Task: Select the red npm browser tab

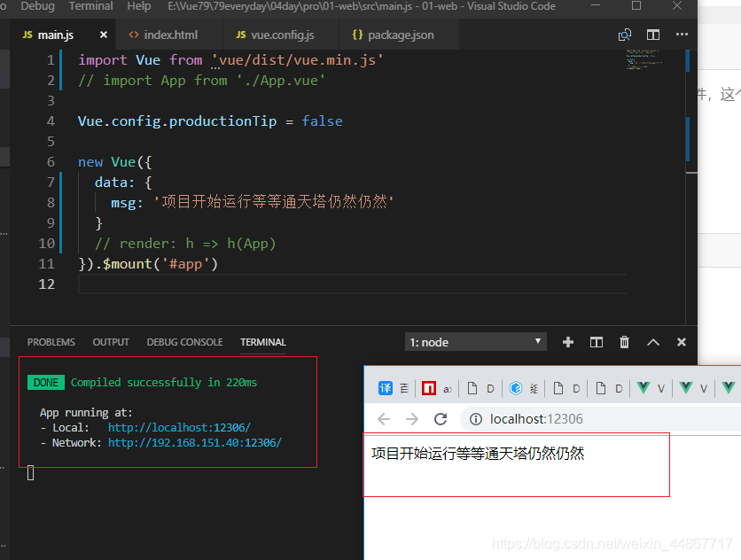Action: [429, 388]
